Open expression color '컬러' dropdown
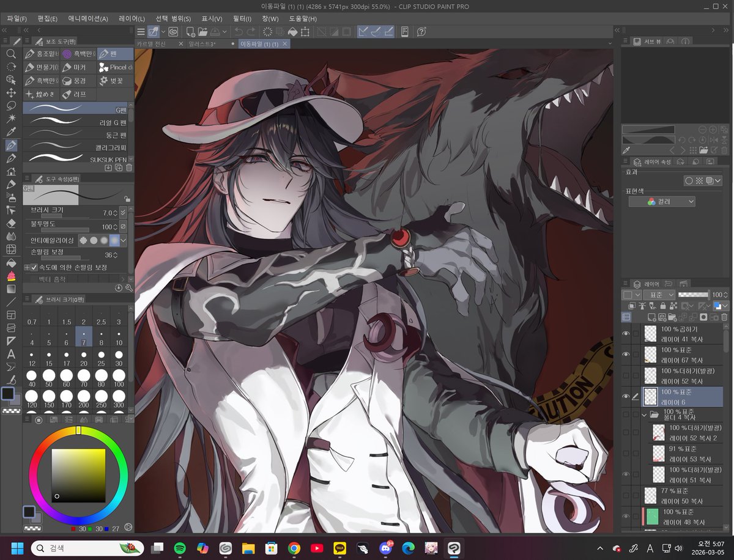The height and width of the screenshot is (560, 734). point(662,201)
